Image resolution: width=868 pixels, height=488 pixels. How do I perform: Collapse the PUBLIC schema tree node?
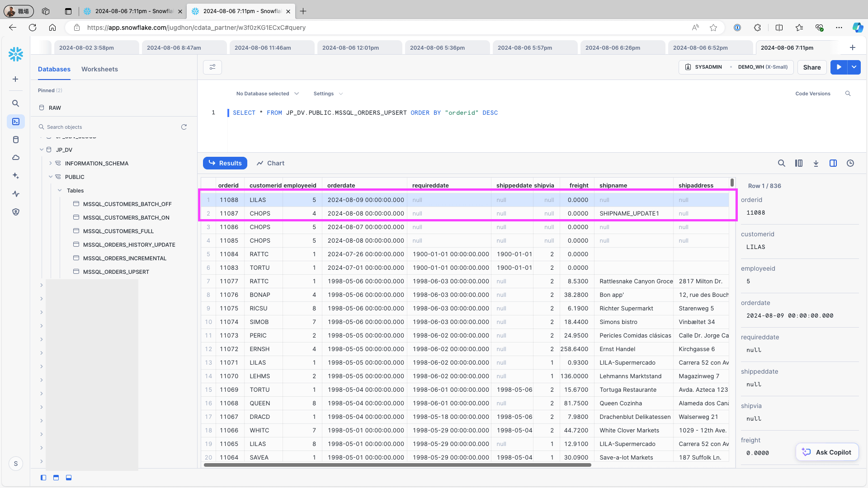point(51,177)
